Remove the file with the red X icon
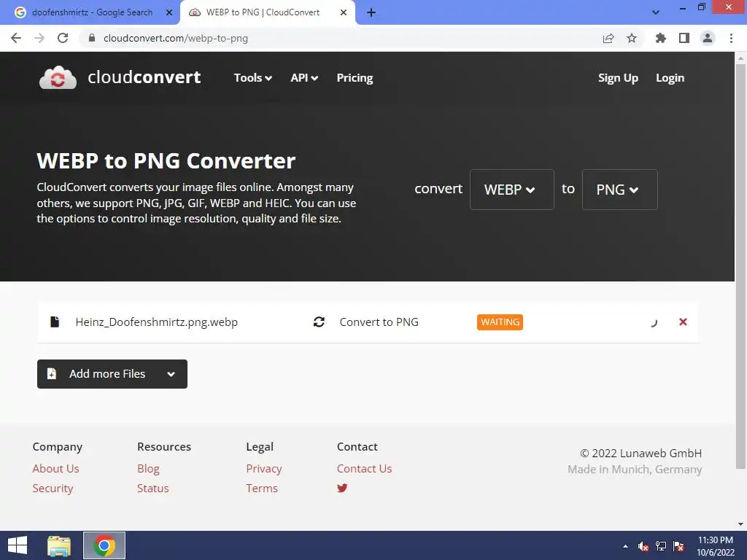747x560 pixels. tap(683, 322)
